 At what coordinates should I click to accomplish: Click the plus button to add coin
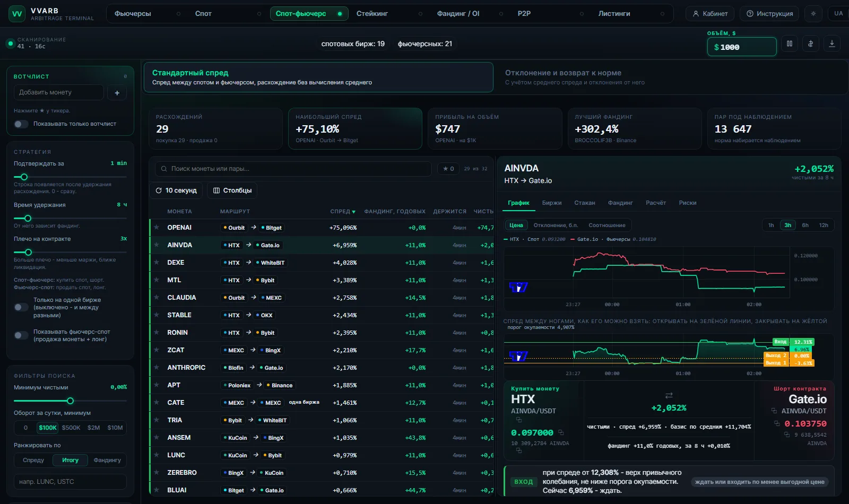pyautogui.click(x=117, y=93)
